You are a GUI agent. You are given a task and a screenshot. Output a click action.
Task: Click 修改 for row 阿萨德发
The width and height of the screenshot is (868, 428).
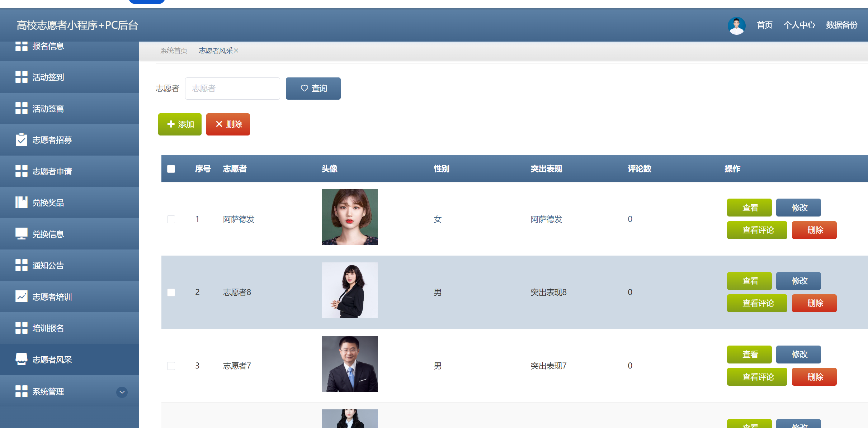pyautogui.click(x=798, y=208)
